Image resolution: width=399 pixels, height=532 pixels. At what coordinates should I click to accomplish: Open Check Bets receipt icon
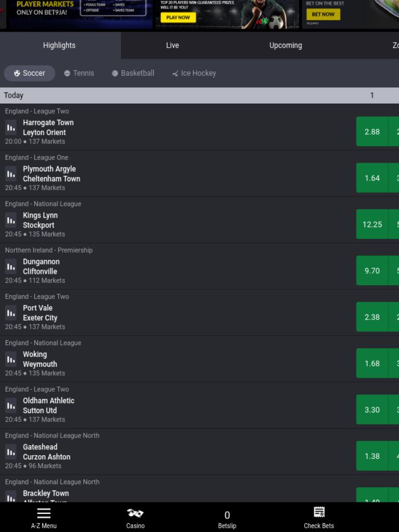pyautogui.click(x=319, y=512)
